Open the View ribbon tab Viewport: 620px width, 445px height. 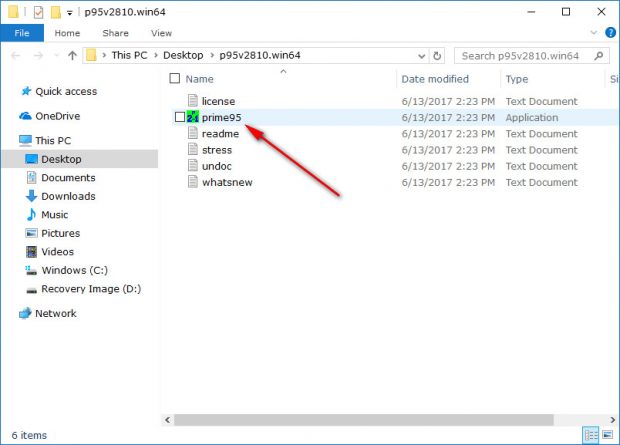(x=161, y=33)
